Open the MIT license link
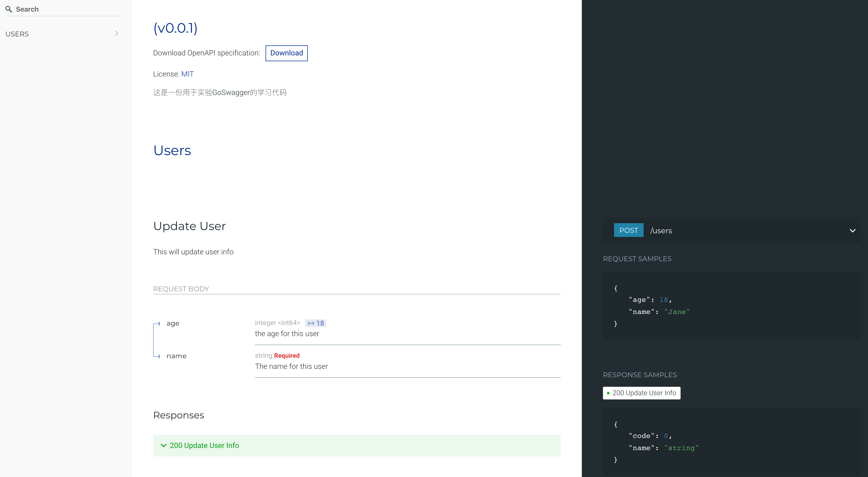The image size is (868, 477). (187, 74)
